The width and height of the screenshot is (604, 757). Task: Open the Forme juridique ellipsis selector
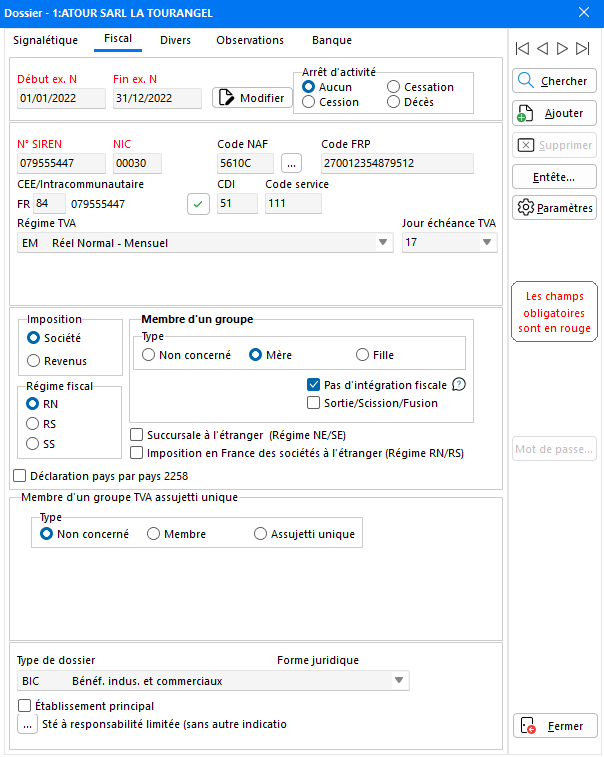pyautogui.click(x=27, y=726)
